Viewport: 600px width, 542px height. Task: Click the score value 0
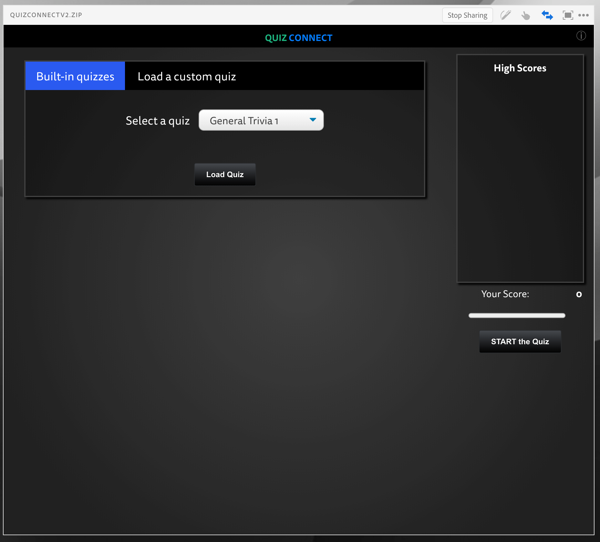pyautogui.click(x=579, y=294)
